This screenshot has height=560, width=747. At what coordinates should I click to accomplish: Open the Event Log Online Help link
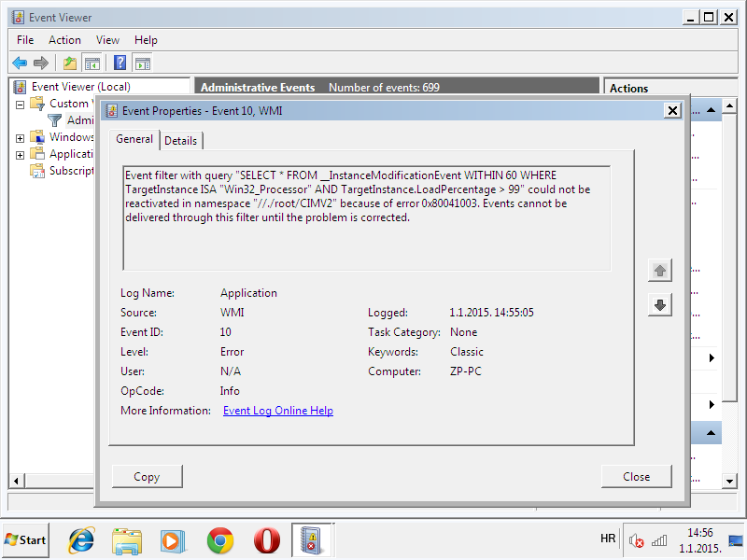pos(277,411)
